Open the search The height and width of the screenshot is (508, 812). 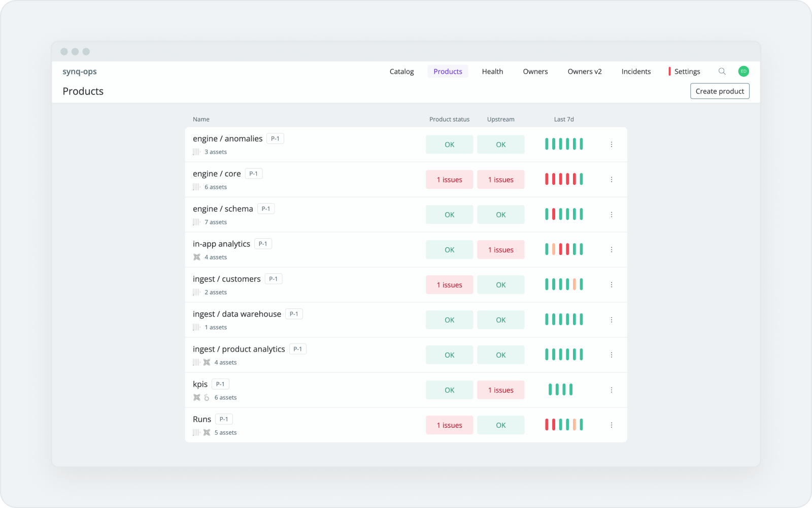(x=722, y=71)
